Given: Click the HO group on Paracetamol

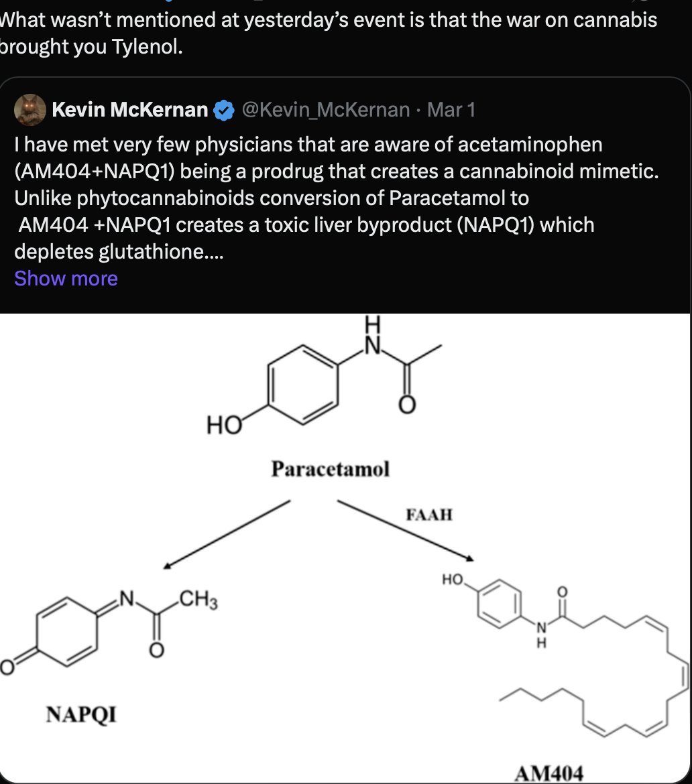Looking at the screenshot, I should click(224, 424).
